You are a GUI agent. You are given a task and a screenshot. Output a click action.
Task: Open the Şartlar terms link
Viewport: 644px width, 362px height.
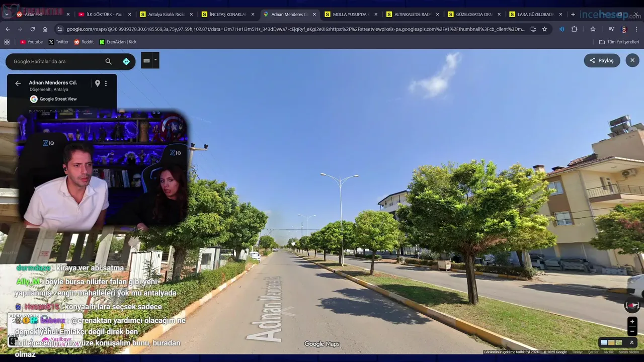pos(593,352)
